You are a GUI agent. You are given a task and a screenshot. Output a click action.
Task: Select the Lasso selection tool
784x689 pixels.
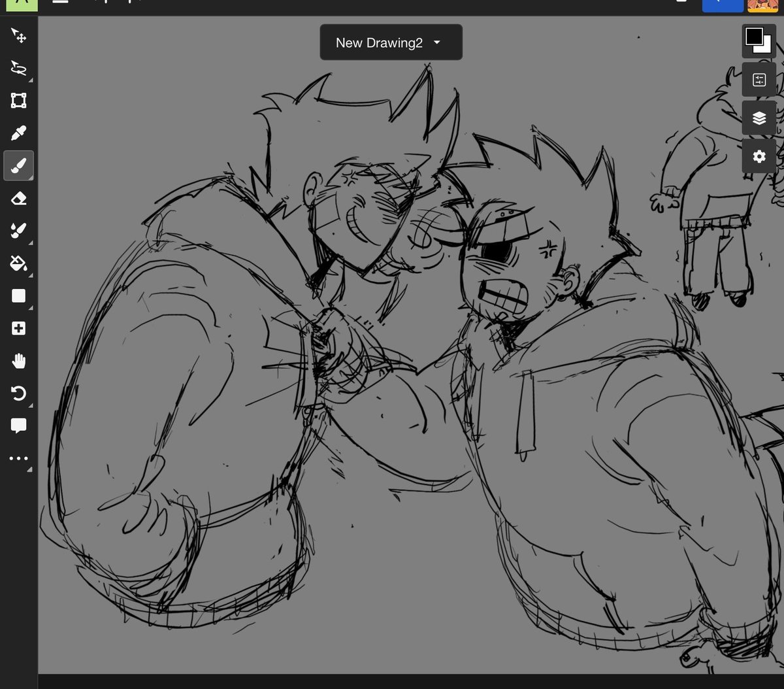click(x=18, y=68)
